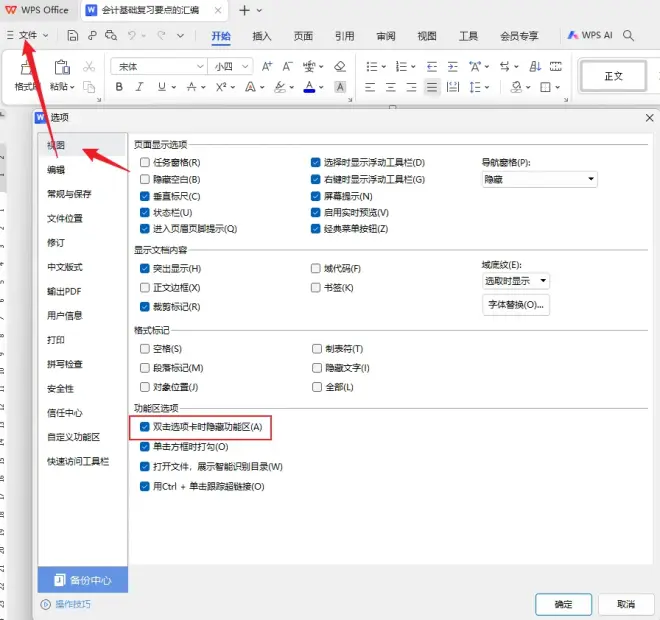Click the 字体替换(O)... button
The image size is (660, 620).
516,305
